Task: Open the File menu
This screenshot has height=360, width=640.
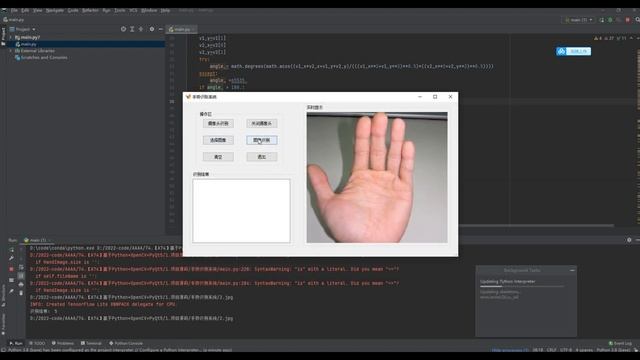Action: pyautogui.click(x=14, y=10)
